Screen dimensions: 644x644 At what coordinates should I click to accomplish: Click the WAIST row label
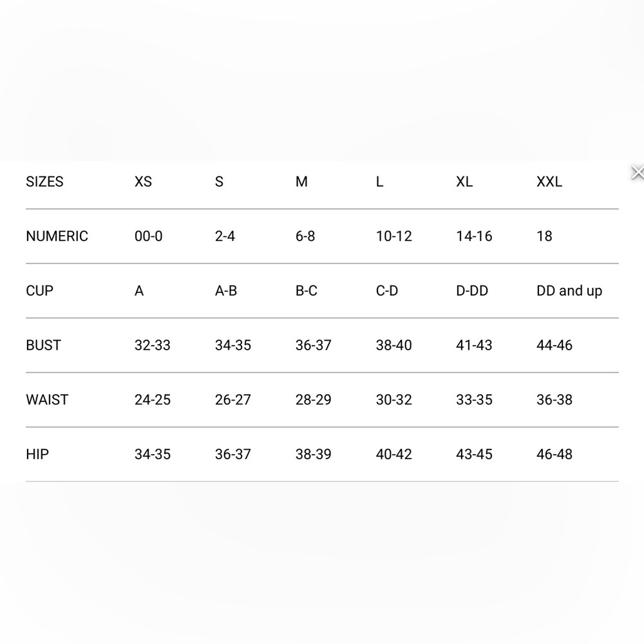(x=46, y=400)
